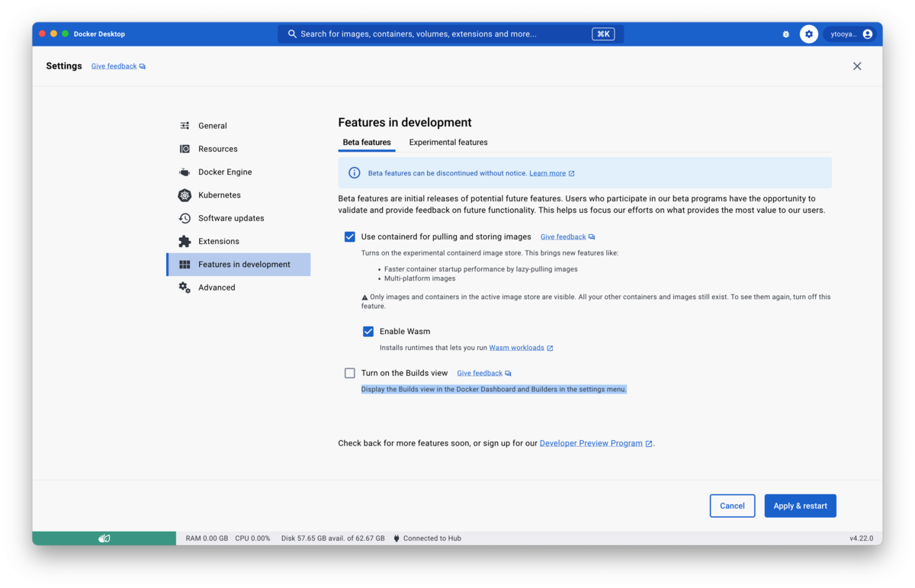The height and width of the screenshot is (588, 915).
Task: Open the Developer Preview Program link
Action: click(591, 444)
